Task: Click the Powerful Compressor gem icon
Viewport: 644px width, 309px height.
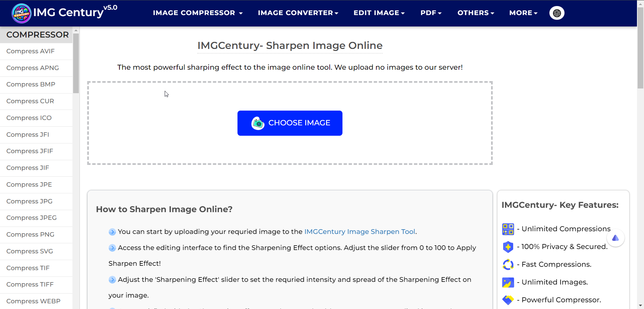Action: tap(508, 300)
